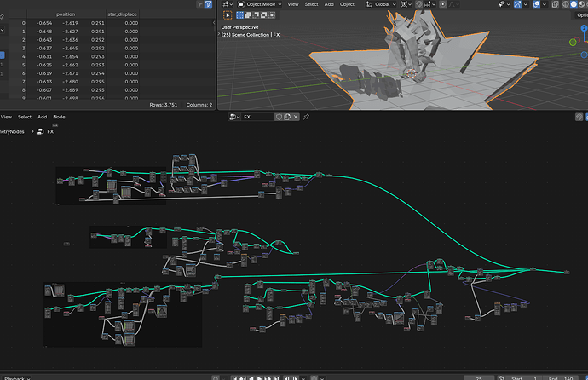The image size is (588, 380).
Task: Open the object visibility eye dropdown
Action: 504,4
